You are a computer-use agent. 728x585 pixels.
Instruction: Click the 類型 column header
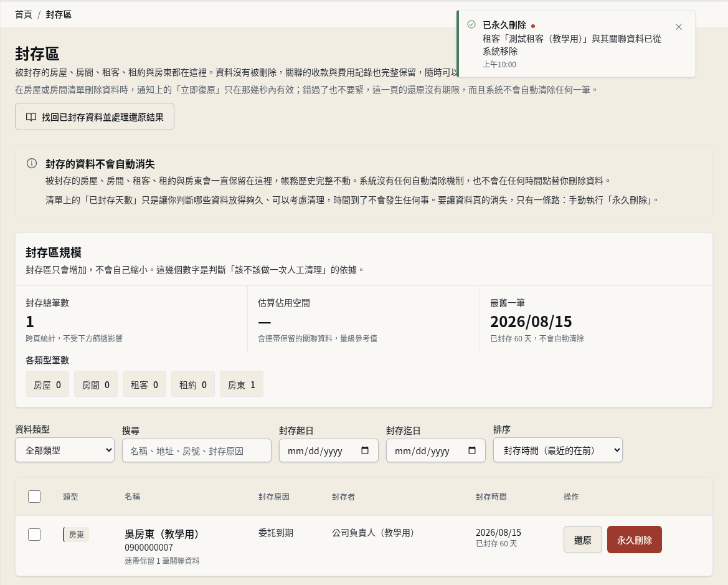(x=70, y=497)
